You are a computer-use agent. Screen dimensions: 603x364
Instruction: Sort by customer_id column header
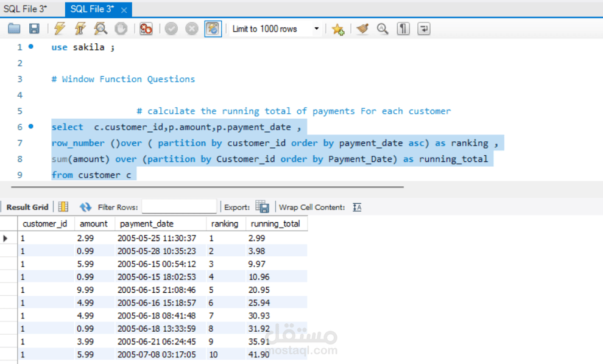click(x=45, y=224)
